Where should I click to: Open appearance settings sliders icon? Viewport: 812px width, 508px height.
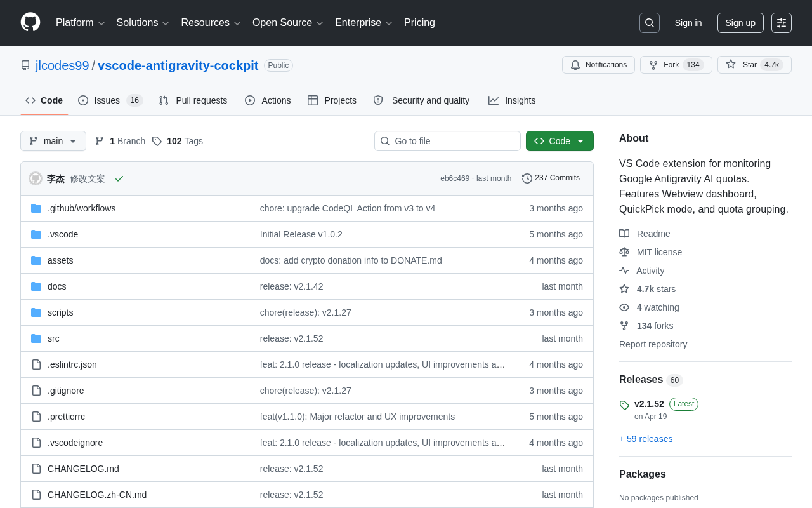point(782,23)
